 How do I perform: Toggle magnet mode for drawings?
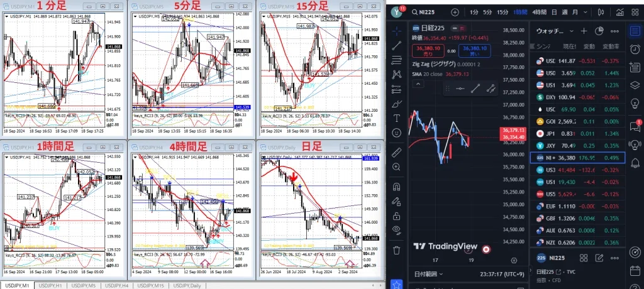[397, 187]
